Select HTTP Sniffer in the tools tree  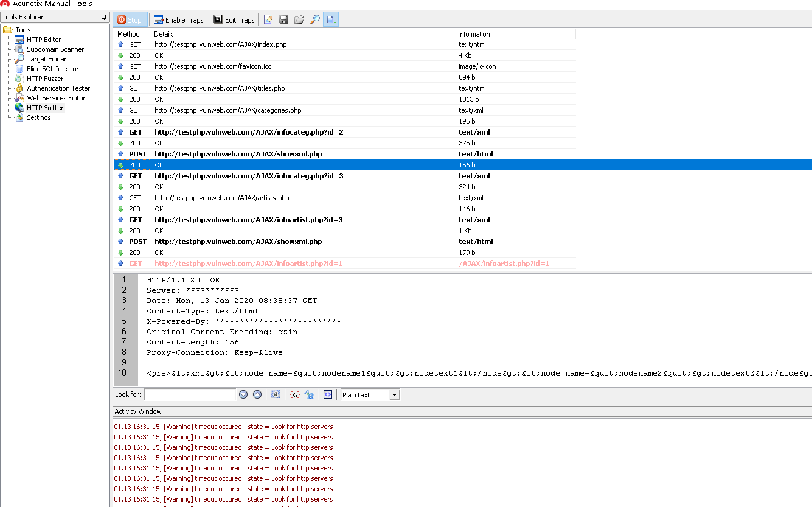[45, 108]
